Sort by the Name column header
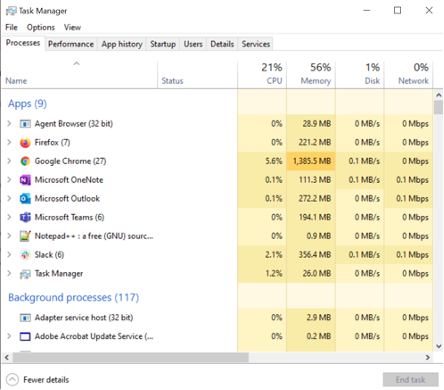 pyautogui.click(x=79, y=75)
